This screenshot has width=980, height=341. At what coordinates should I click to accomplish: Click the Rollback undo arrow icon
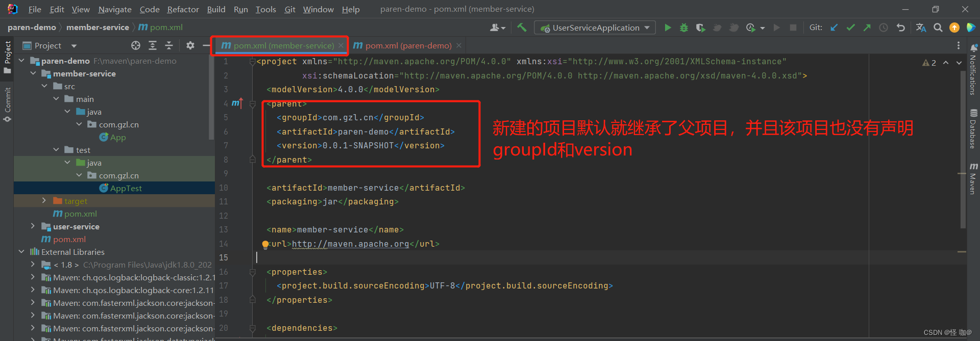[x=901, y=28]
